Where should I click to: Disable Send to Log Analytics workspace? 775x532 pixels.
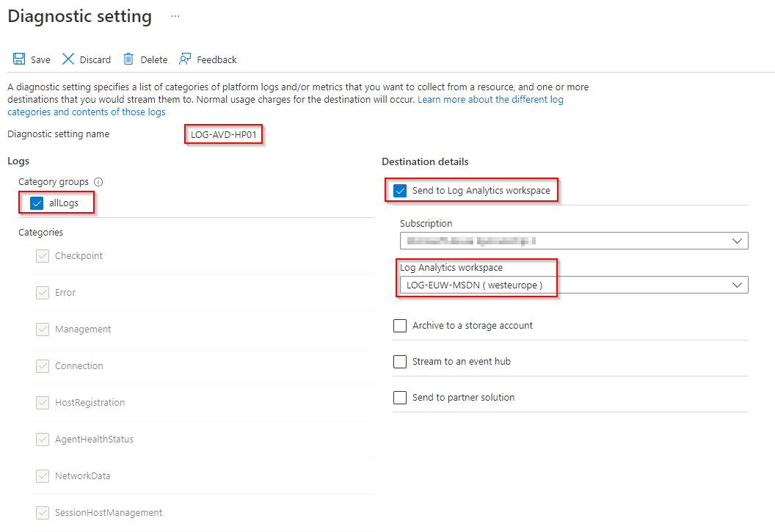[400, 190]
